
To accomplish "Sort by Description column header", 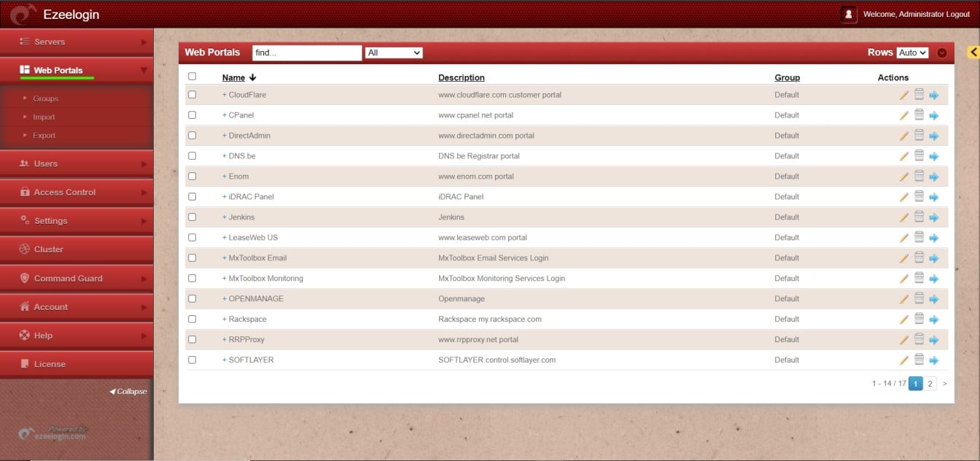I will (x=461, y=77).
